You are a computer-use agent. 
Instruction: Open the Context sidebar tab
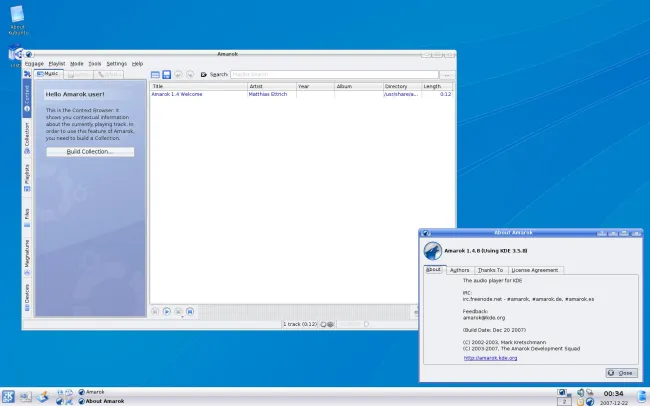(x=27, y=97)
